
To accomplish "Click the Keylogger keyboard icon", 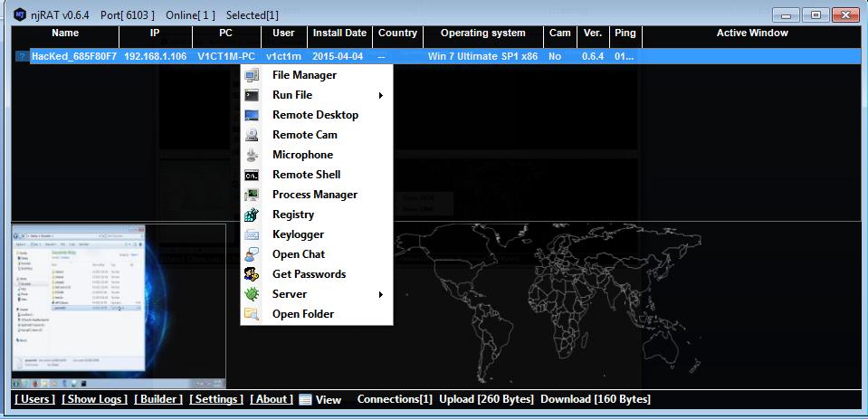I will pos(252,234).
